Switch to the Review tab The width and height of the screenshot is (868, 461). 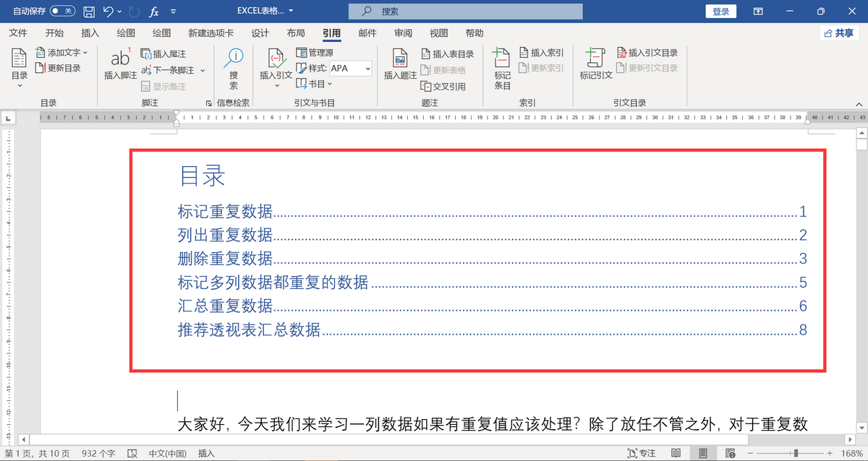click(x=403, y=33)
